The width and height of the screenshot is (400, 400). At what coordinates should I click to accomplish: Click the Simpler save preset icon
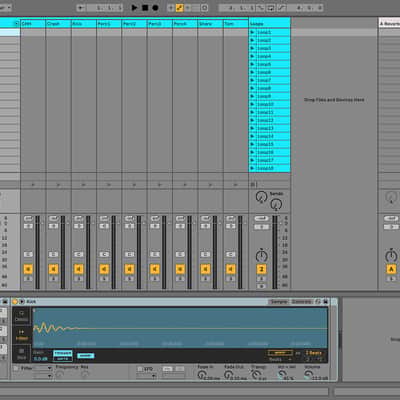tap(325, 302)
